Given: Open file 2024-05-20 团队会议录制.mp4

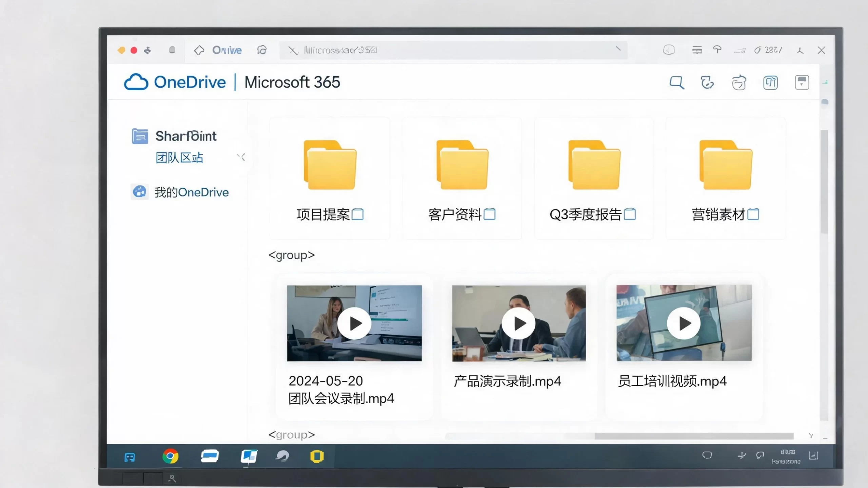Looking at the screenshot, I should [341, 390].
